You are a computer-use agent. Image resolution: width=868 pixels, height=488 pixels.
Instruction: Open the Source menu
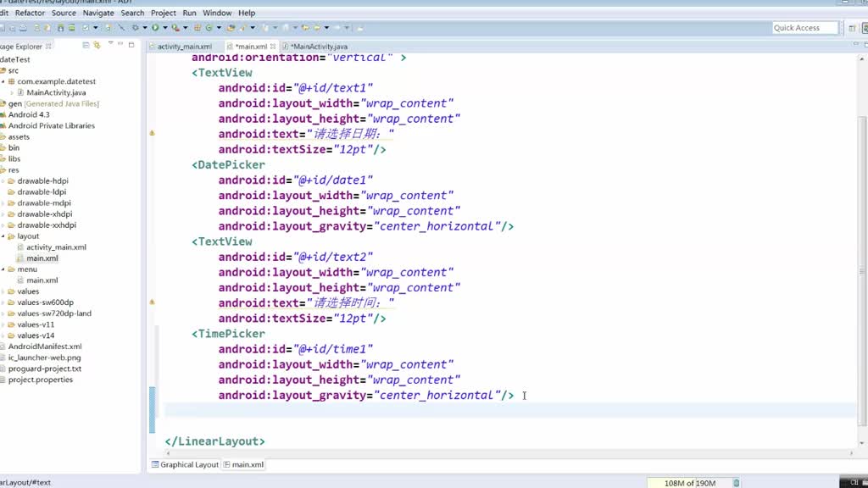(x=64, y=13)
